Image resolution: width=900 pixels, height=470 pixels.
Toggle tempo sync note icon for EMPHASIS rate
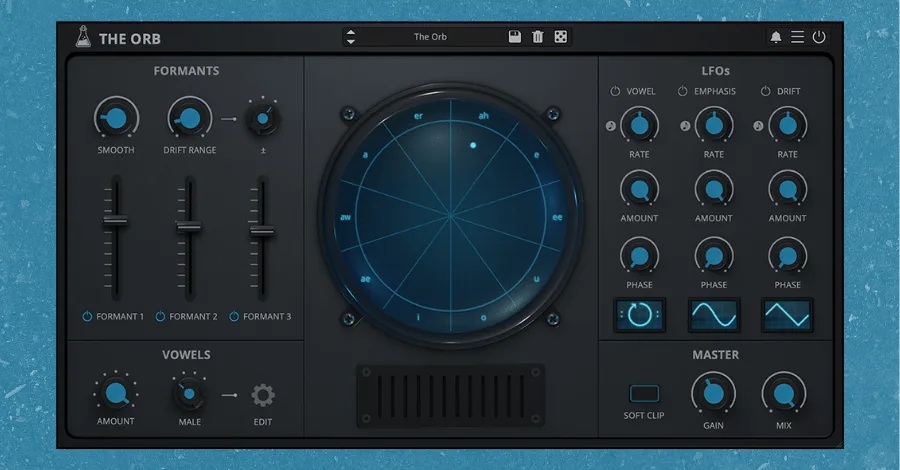pyautogui.click(x=685, y=126)
